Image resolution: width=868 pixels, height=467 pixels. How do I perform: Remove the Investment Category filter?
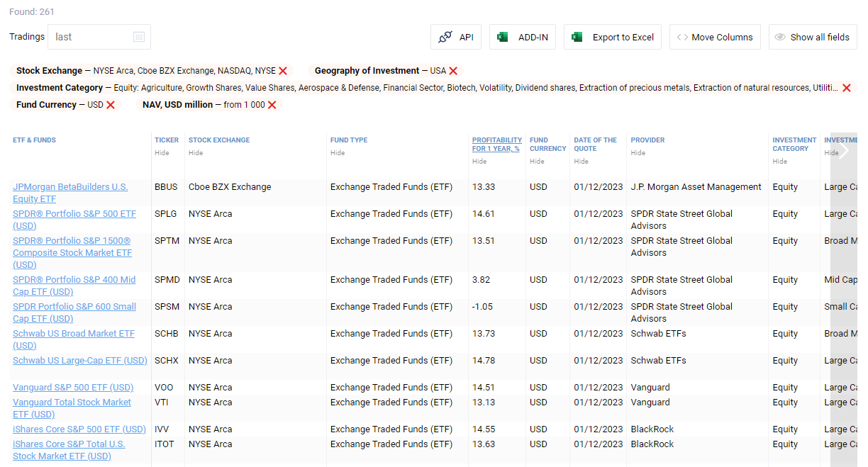pyautogui.click(x=846, y=88)
